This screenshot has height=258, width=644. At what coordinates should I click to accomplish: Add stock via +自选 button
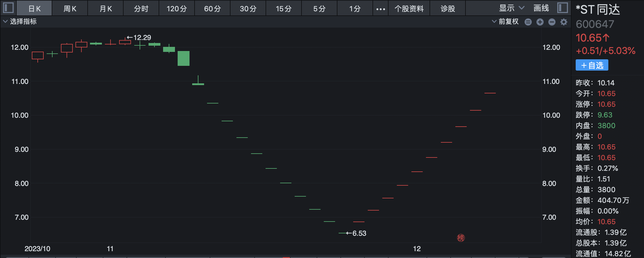592,65
